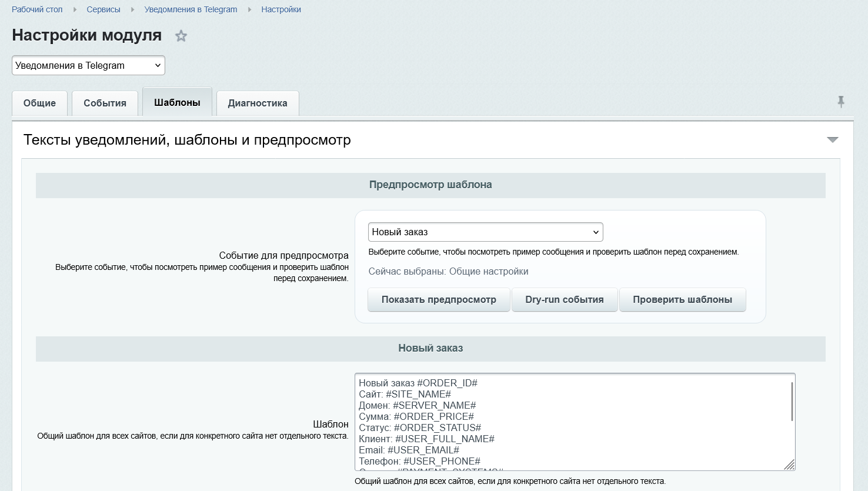The image size is (868, 491).
Task: Run the Dry-run события button
Action: click(565, 299)
